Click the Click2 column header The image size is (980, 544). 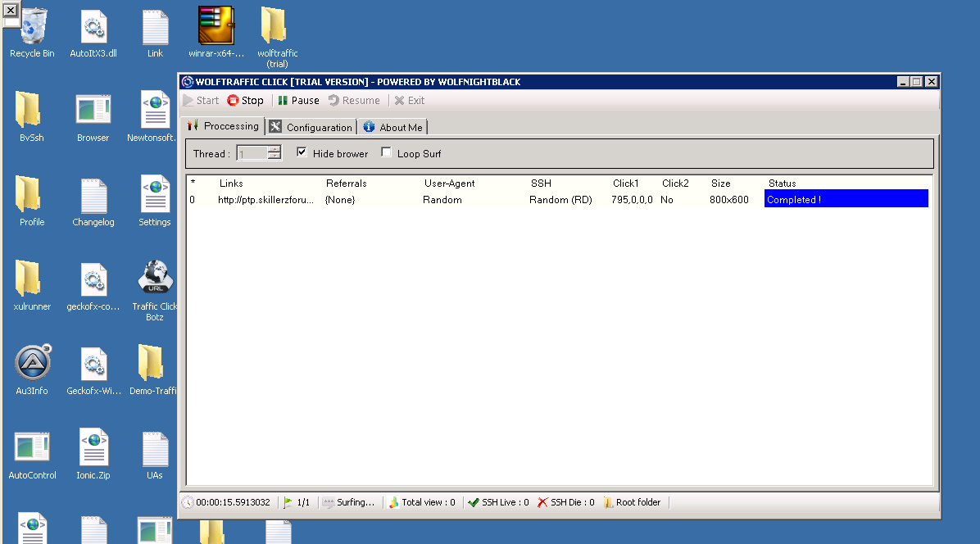coord(675,184)
